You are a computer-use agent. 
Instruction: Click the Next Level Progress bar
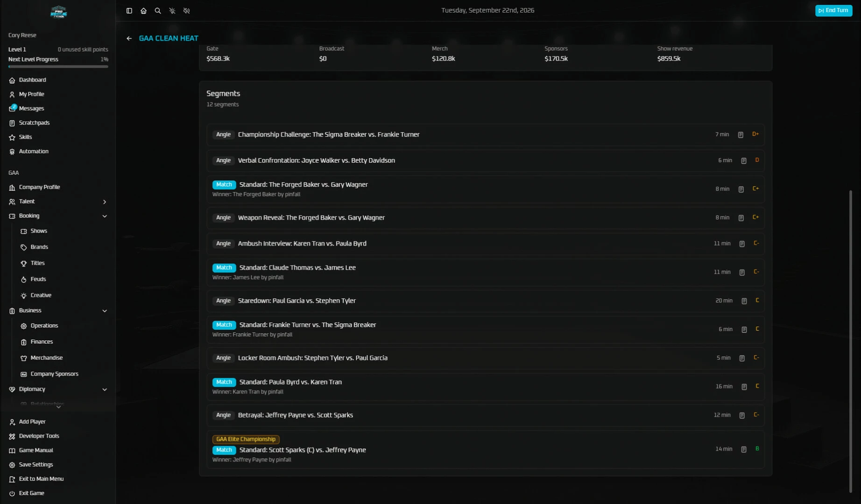tap(58, 67)
